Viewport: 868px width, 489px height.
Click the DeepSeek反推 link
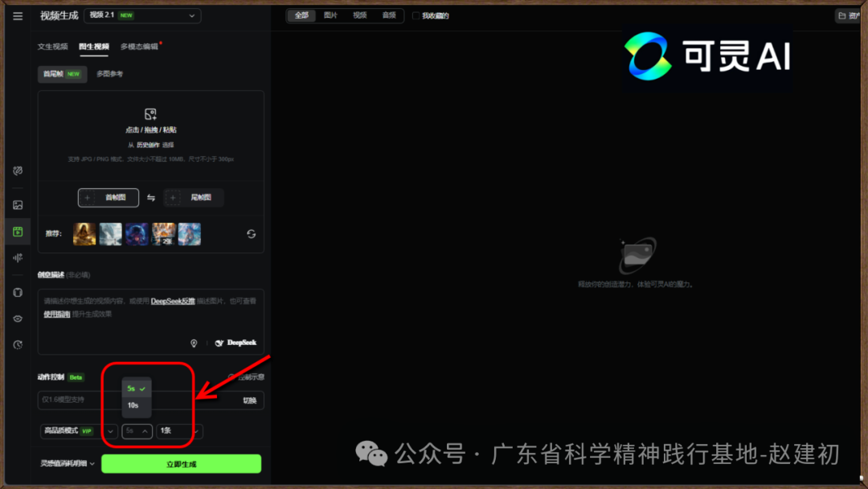click(173, 301)
